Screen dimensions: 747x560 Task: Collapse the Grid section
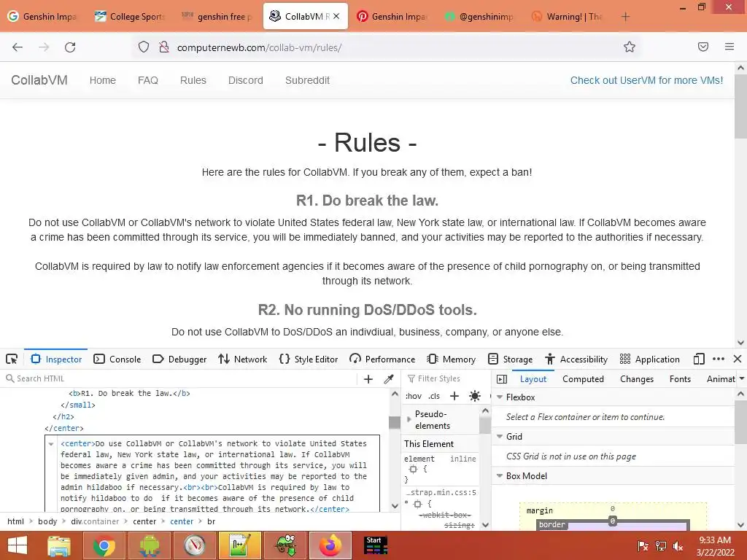[500, 437]
